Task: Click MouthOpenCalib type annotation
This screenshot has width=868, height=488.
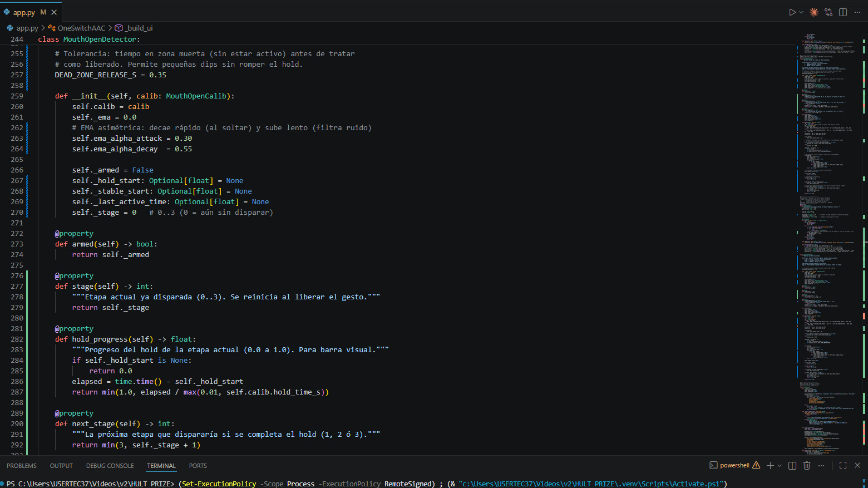Action: click(x=196, y=96)
